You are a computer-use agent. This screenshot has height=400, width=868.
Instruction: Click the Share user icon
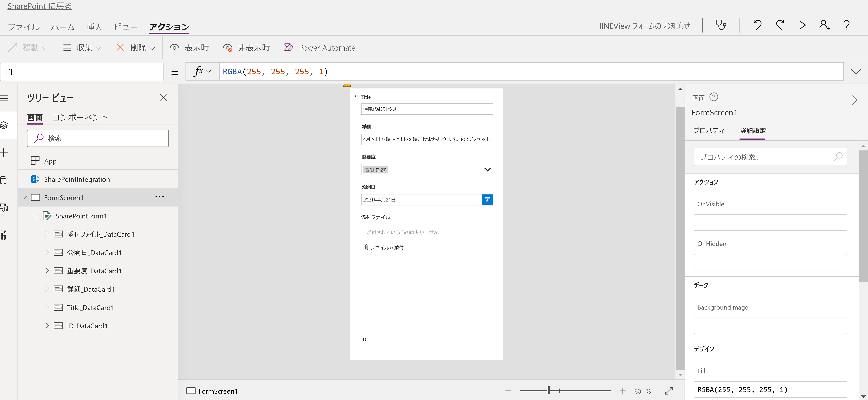[824, 25]
